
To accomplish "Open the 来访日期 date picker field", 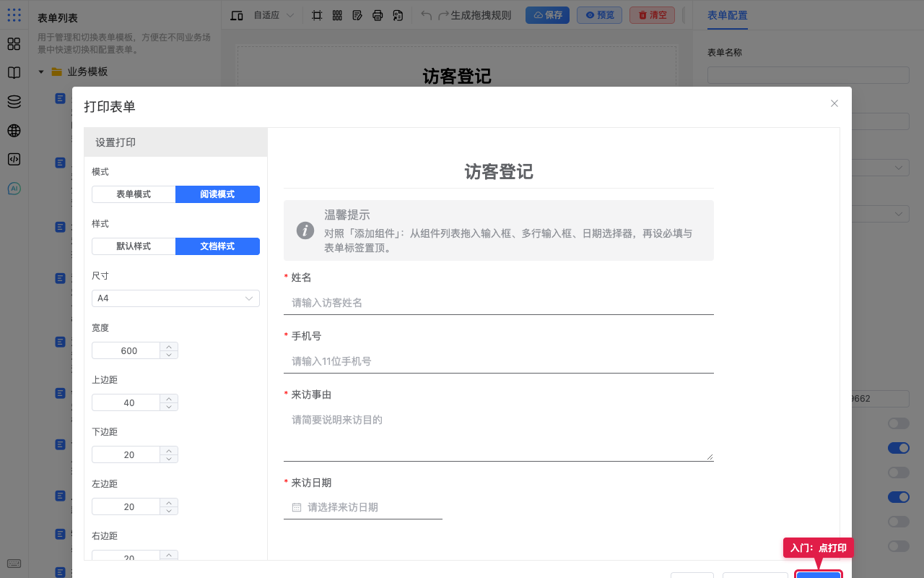I will coord(363,507).
